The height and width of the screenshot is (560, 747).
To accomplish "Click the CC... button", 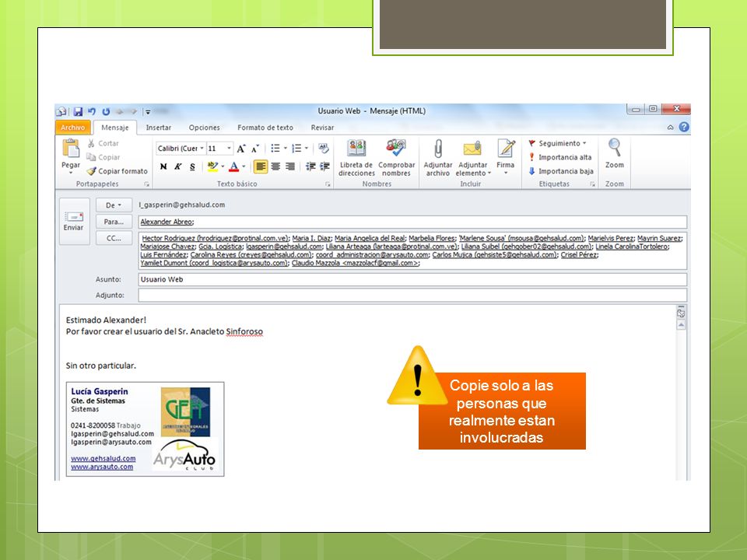I will (114, 238).
